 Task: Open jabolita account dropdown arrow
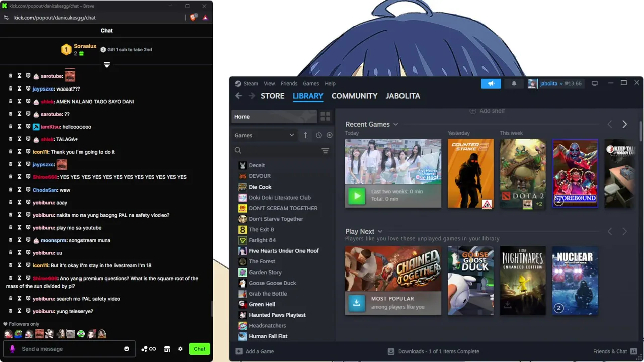tap(561, 84)
